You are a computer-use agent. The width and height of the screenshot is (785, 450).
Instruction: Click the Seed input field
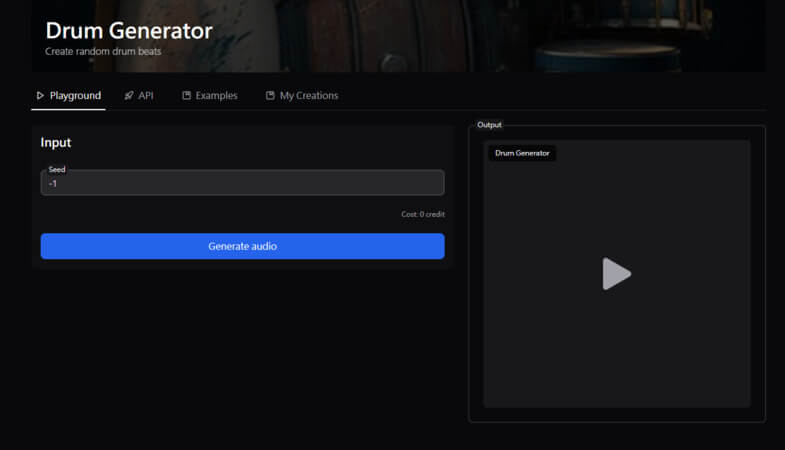(242, 183)
